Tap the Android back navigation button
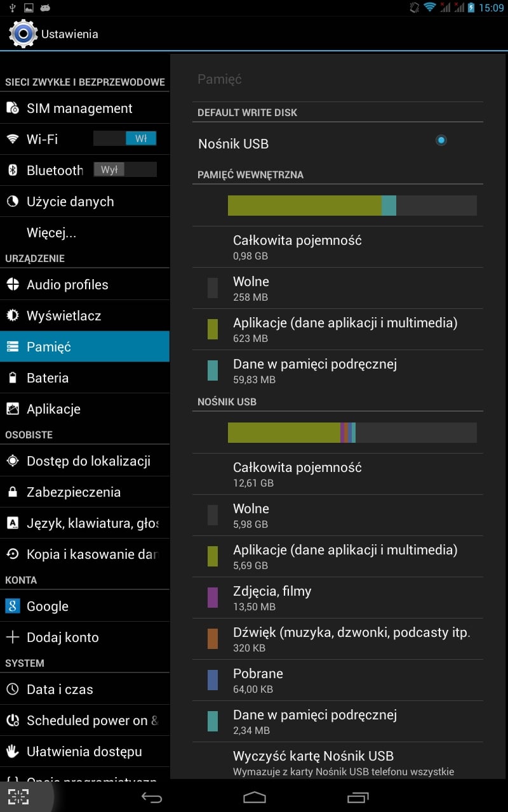 [152, 797]
